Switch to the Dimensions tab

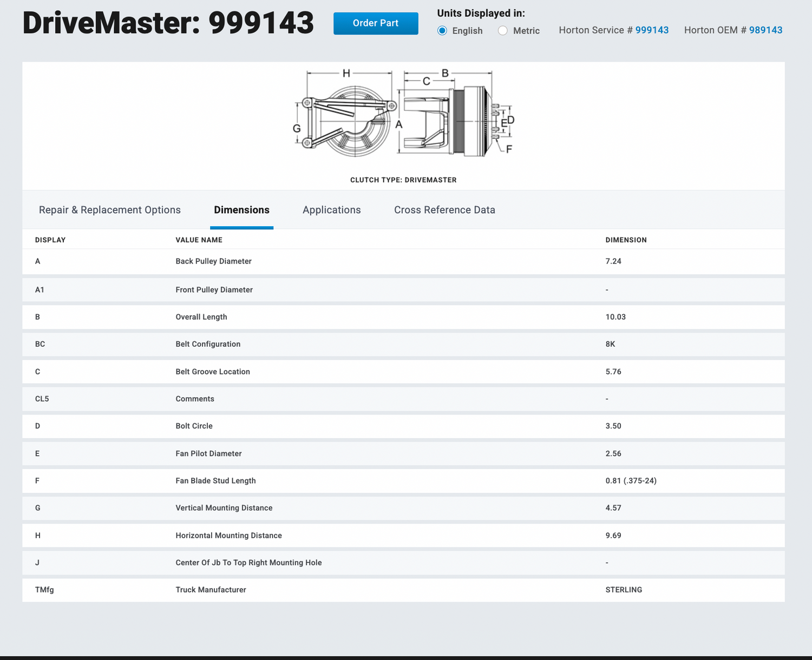click(x=241, y=210)
